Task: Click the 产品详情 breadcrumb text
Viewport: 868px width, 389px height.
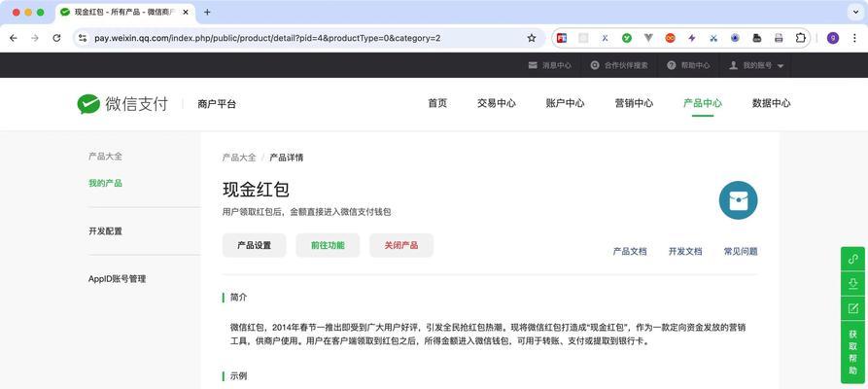Action: pos(286,158)
